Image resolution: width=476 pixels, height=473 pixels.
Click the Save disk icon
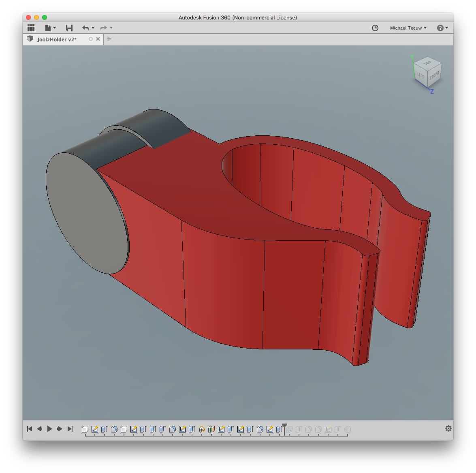click(x=69, y=28)
